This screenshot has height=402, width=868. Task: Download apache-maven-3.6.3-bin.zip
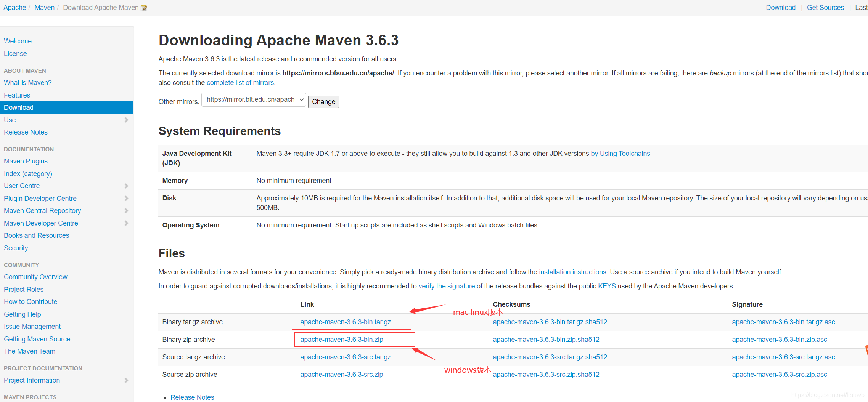[342, 340]
